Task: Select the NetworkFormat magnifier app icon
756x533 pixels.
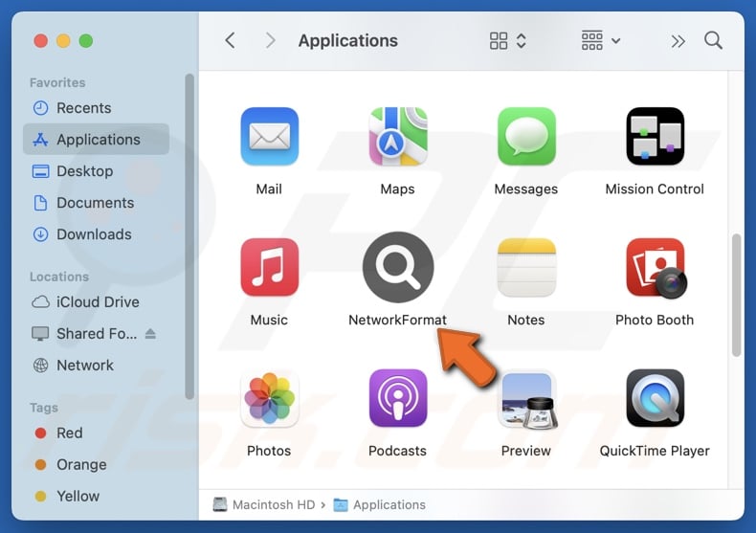Action: click(x=398, y=267)
